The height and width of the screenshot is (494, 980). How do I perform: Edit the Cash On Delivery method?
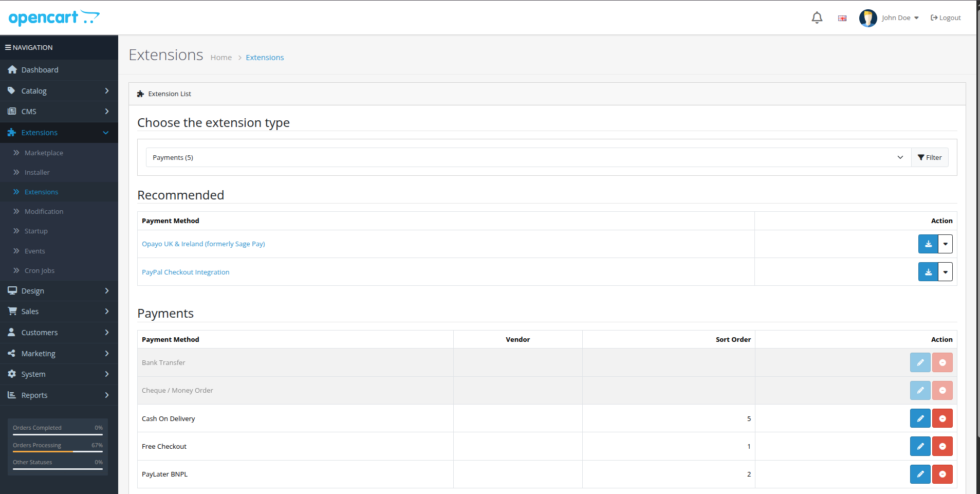(920, 418)
